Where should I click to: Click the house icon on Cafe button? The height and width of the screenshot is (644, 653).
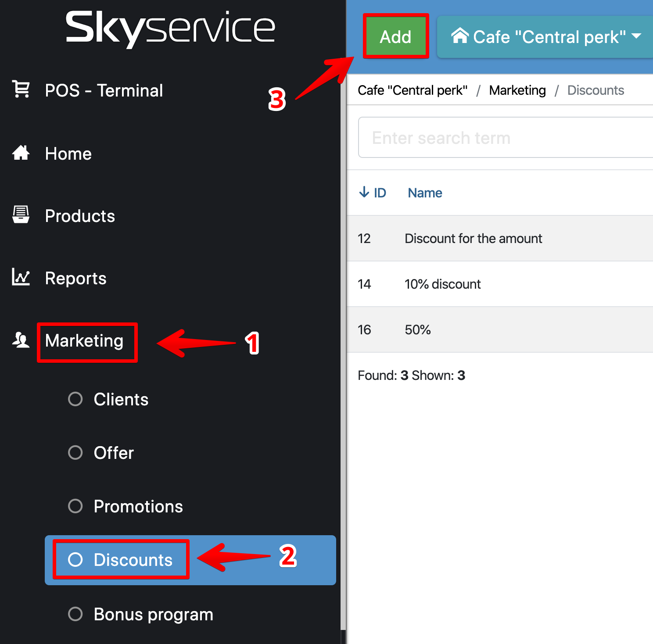click(x=459, y=36)
